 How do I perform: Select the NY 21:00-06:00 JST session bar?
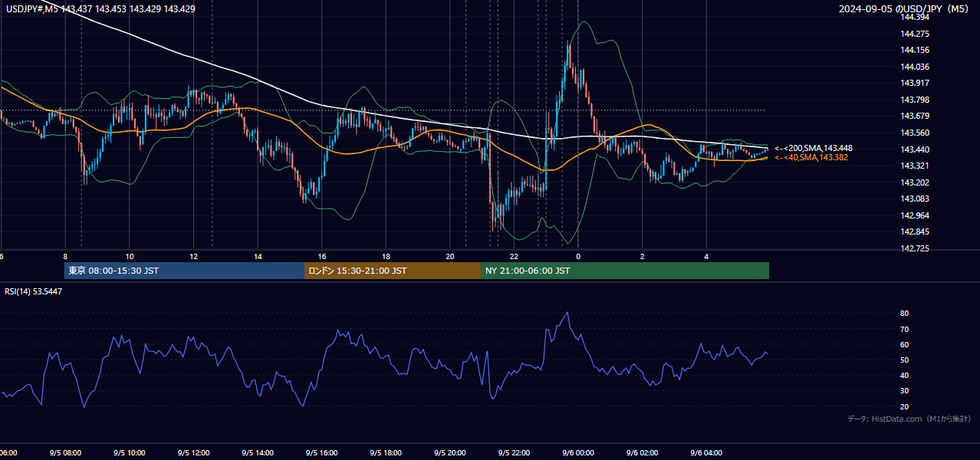coord(625,271)
